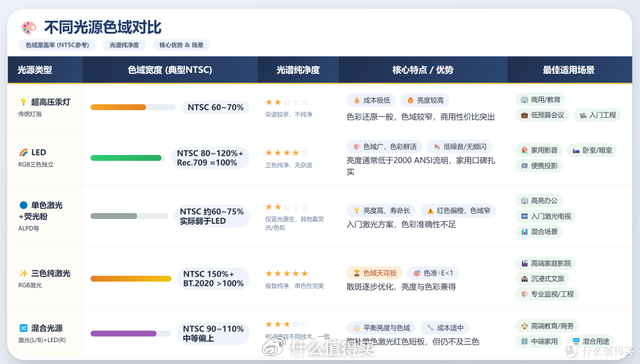Click the 红色偏橙，色域窄 warning tag
The image size is (640, 364).
click(458, 211)
